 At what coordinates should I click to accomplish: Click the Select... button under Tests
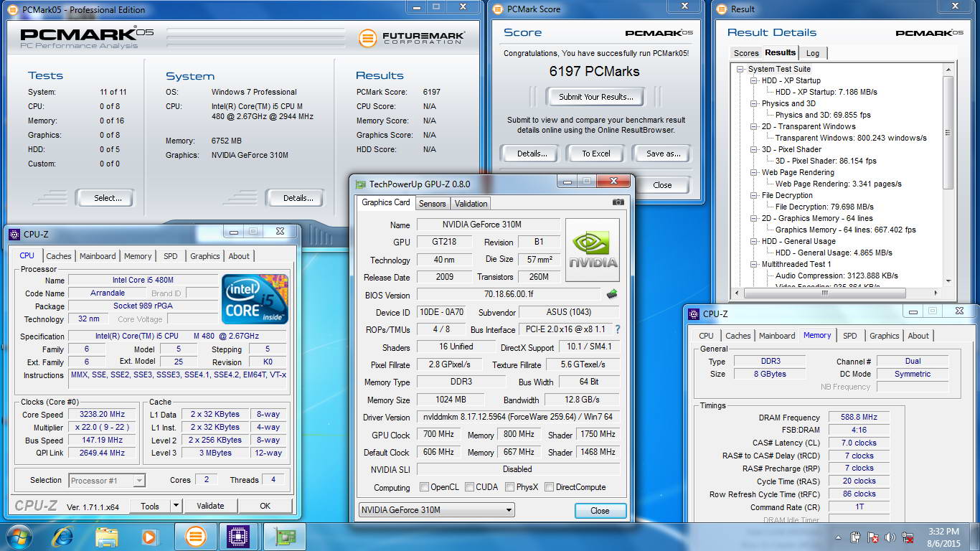coord(108,198)
